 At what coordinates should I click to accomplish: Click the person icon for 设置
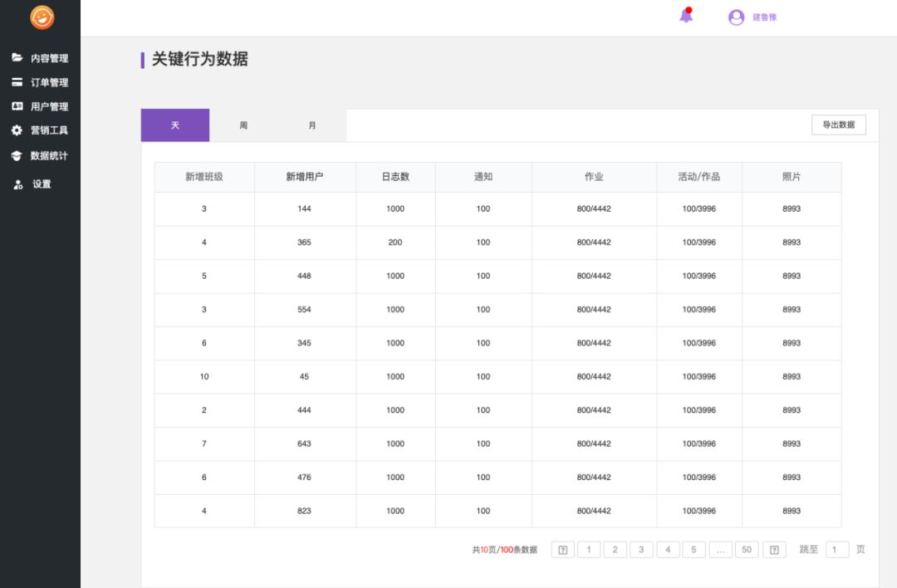(x=17, y=184)
